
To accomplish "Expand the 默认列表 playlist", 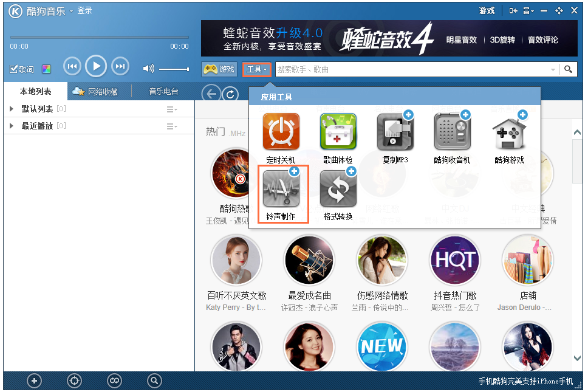I will 11,109.
